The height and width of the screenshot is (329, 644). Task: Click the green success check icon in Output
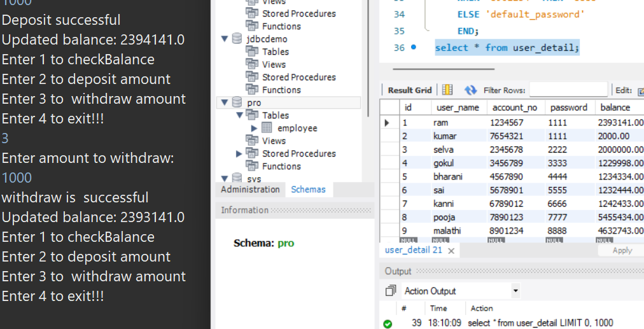388,323
